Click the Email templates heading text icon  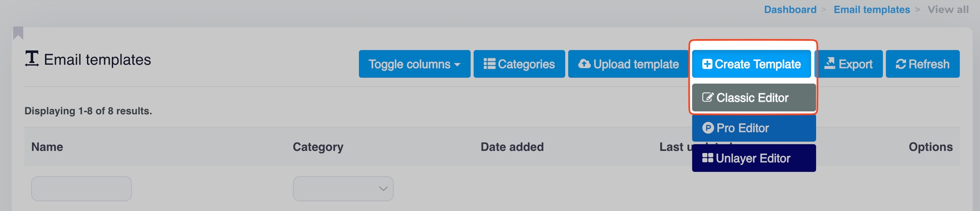coord(31,58)
